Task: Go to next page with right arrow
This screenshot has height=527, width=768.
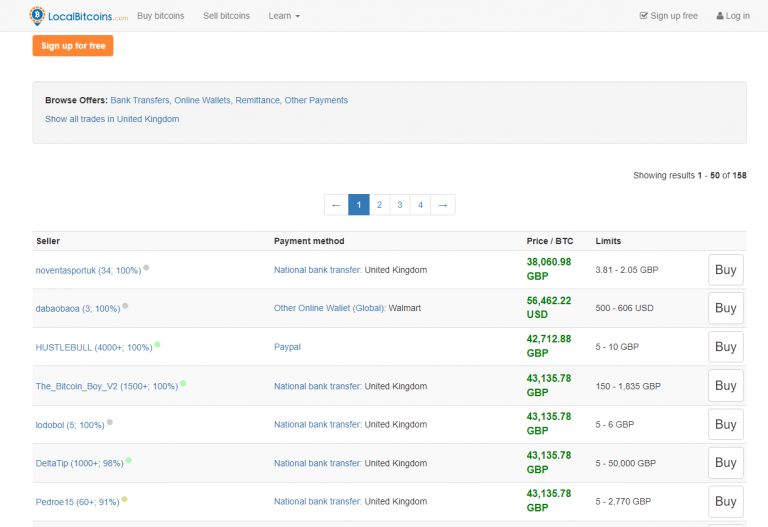Action: [x=442, y=205]
